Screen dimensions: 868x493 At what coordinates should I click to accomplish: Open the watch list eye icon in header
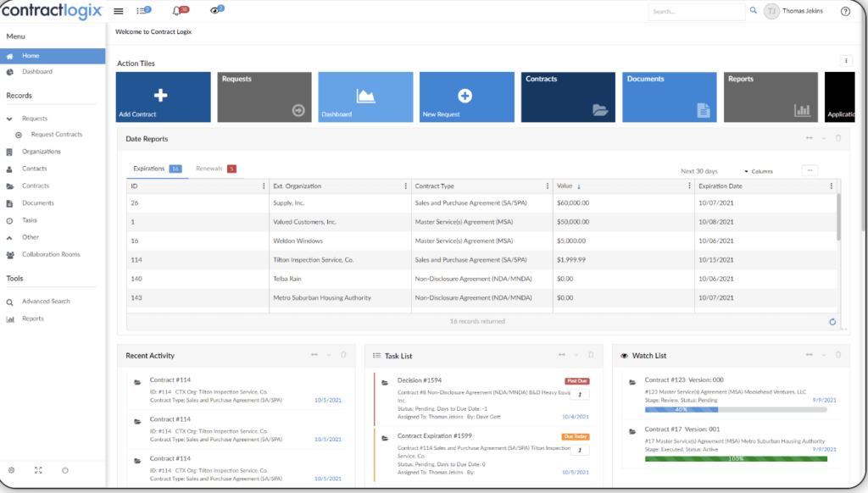click(216, 10)
